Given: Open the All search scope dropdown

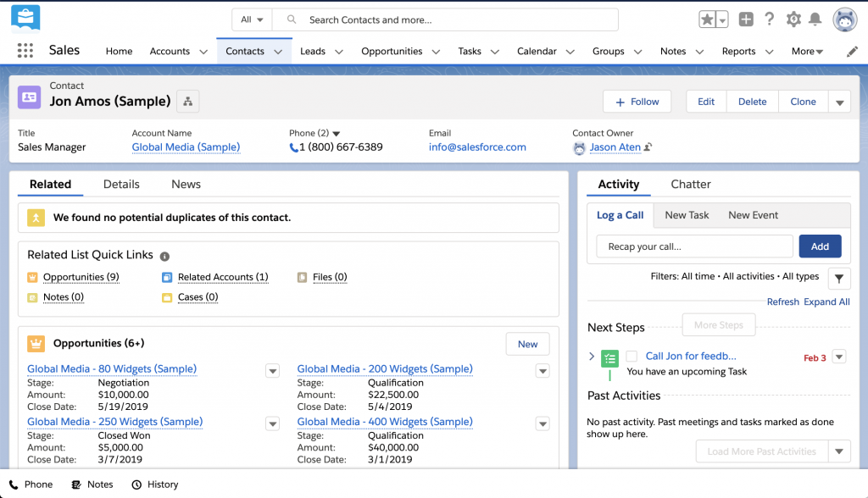Looking at the screenshot, I should (x=252, y=20).
